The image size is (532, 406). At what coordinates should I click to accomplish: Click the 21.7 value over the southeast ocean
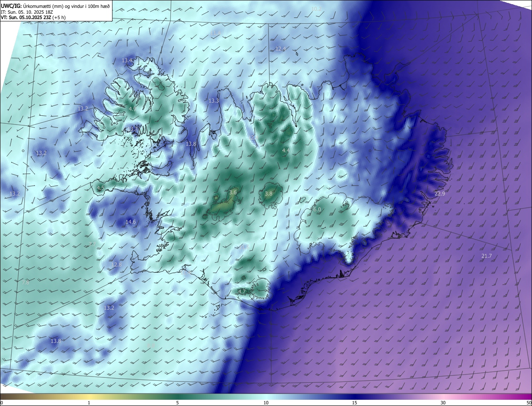click(x=486, y=256)
